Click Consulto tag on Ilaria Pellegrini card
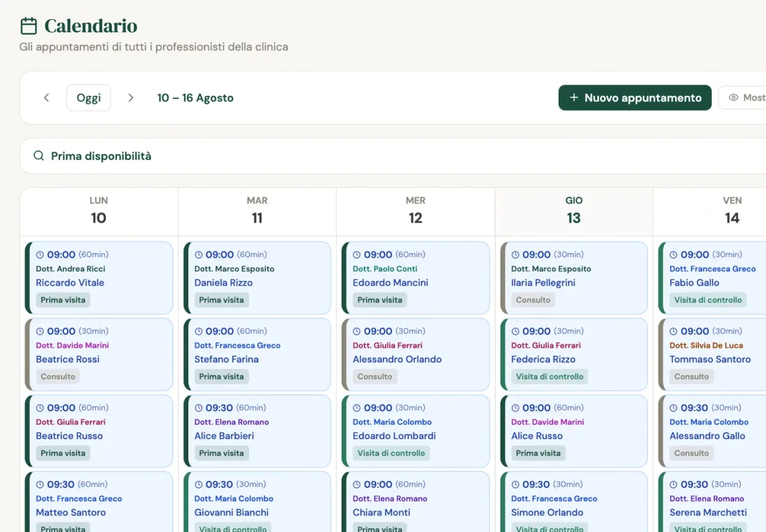Viewport: 766px width, 532px height. click(x=533, y=300)
